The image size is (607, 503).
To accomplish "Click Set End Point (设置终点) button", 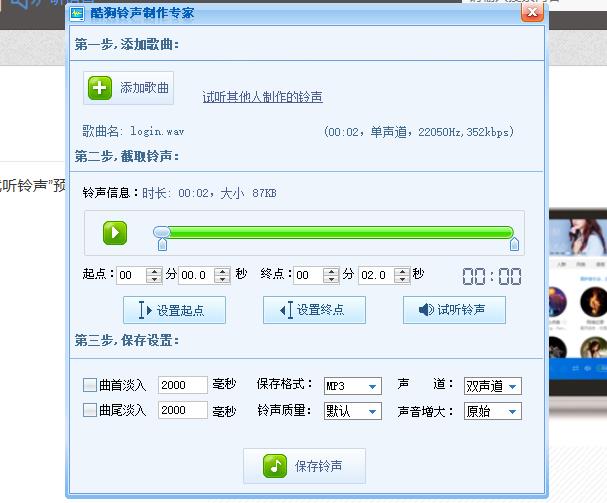I will [314, 310].
